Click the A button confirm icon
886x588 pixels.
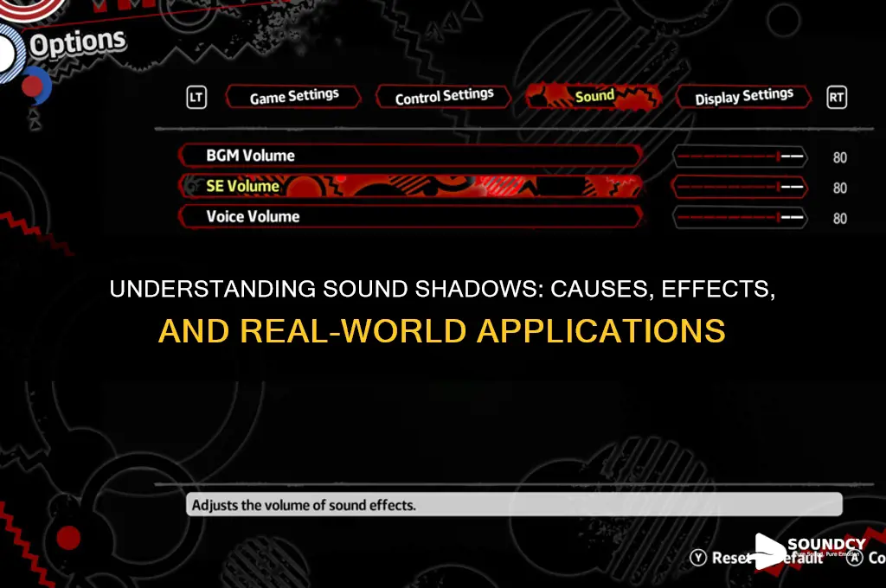[854, 558]
